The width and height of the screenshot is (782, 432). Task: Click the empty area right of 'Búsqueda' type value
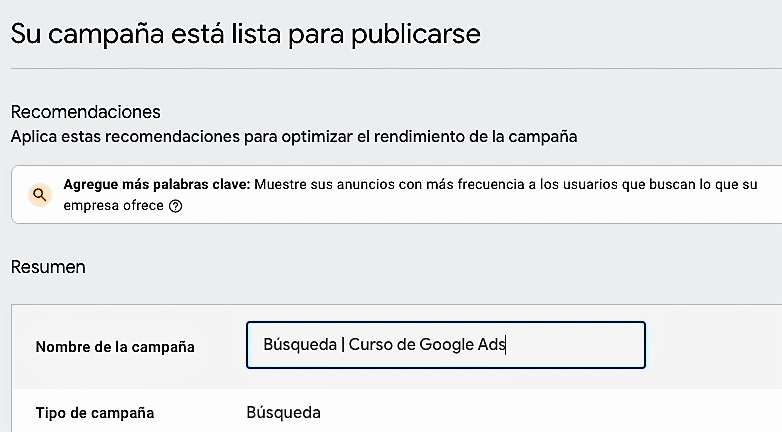coord(550,413)
